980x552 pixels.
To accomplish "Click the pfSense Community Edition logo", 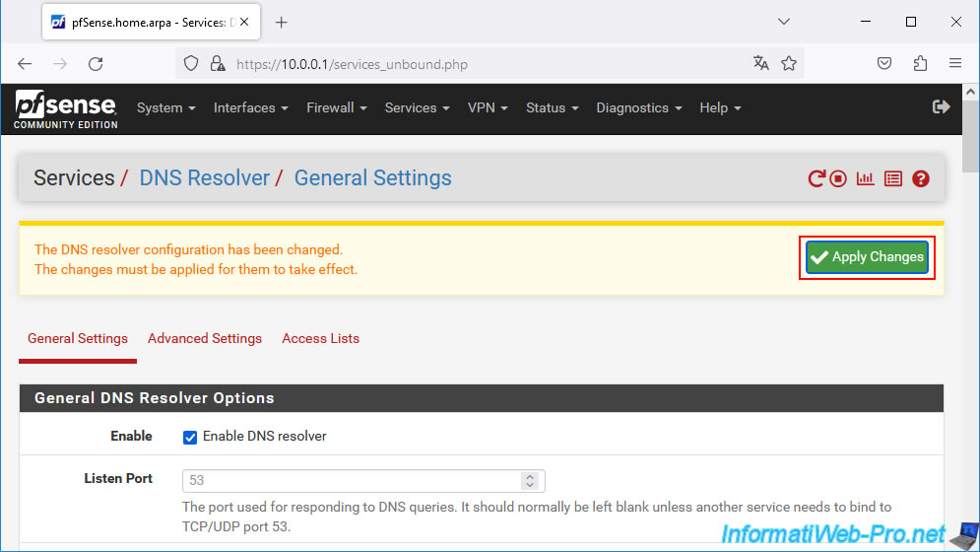I will 66,108.
